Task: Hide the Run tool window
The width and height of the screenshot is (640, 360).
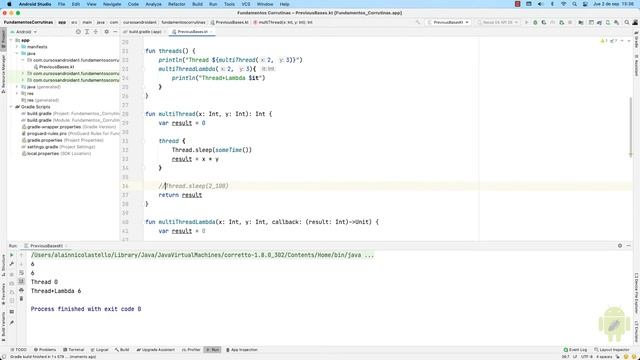Action: [629, 246]
